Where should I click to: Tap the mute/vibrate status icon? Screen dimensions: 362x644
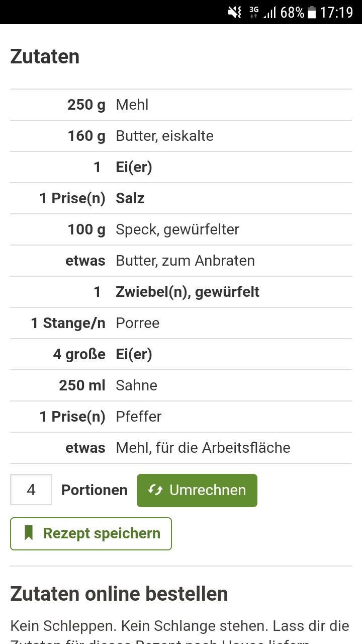235,12
